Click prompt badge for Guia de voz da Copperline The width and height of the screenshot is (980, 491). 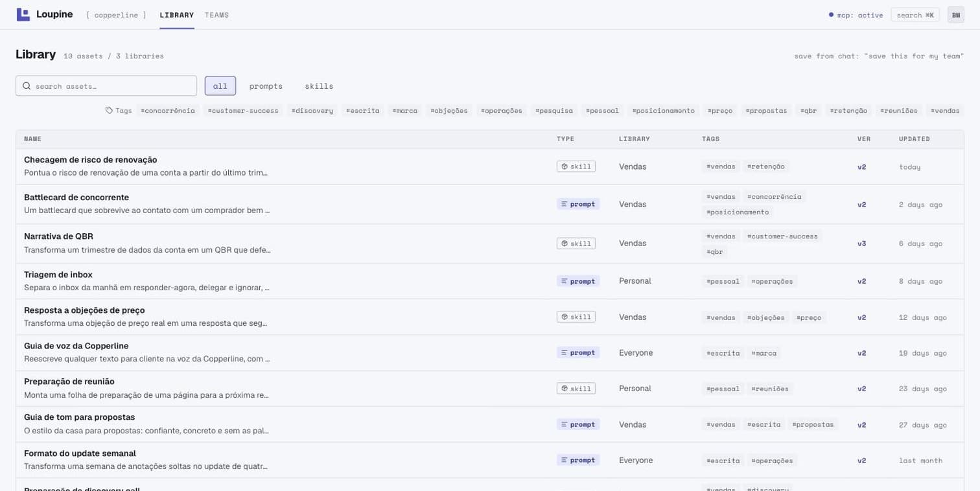click(578, 352)
